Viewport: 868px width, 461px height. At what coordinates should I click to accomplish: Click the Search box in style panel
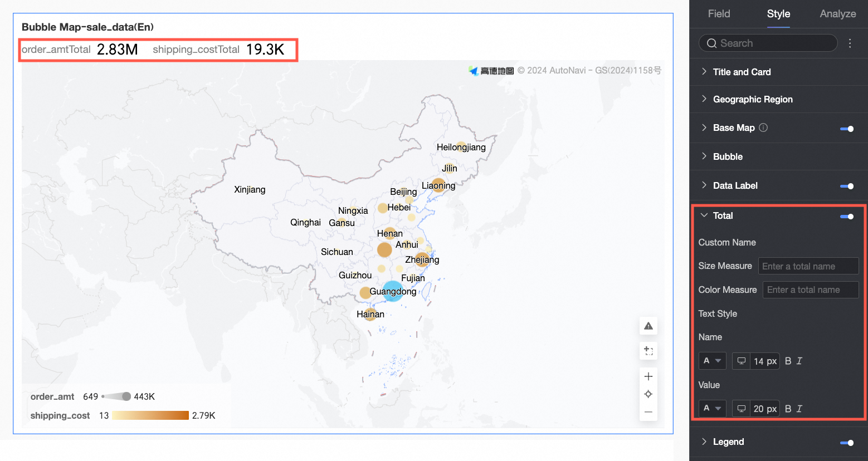pyautogui.click(x=768, y=43)
